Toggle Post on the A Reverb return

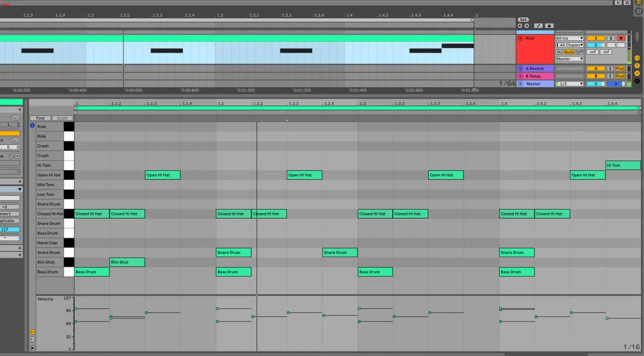click(x=620, y=68)
